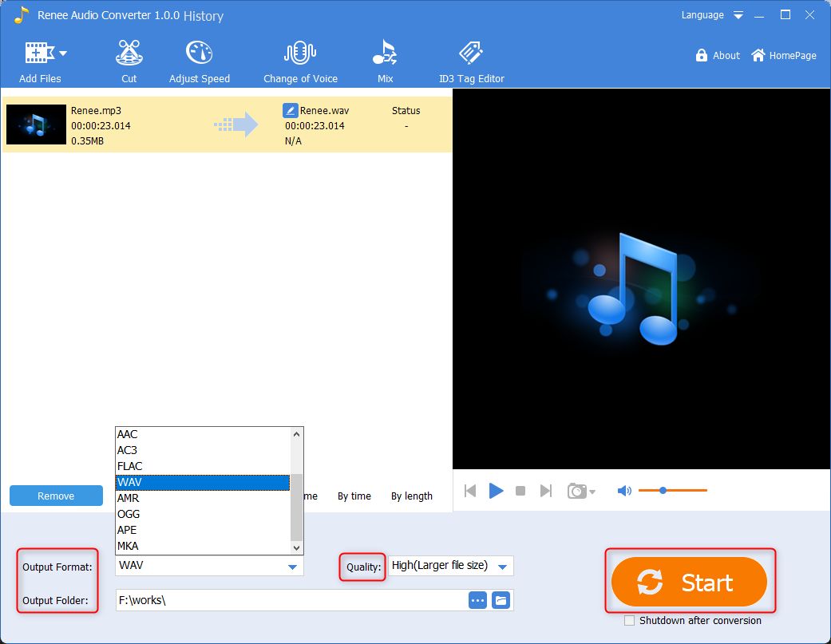Click the Add Files icon
This screenshot has height=644, width=831.
(x=39, y=53)
